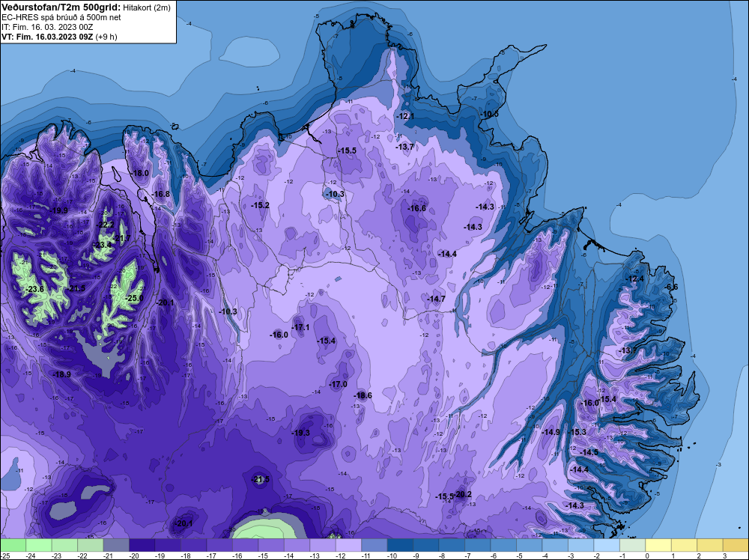The width and height of the screenshot is (749, 560).
Task: Click the -14.9 temperature label
Action: click(x=551, y=432)
